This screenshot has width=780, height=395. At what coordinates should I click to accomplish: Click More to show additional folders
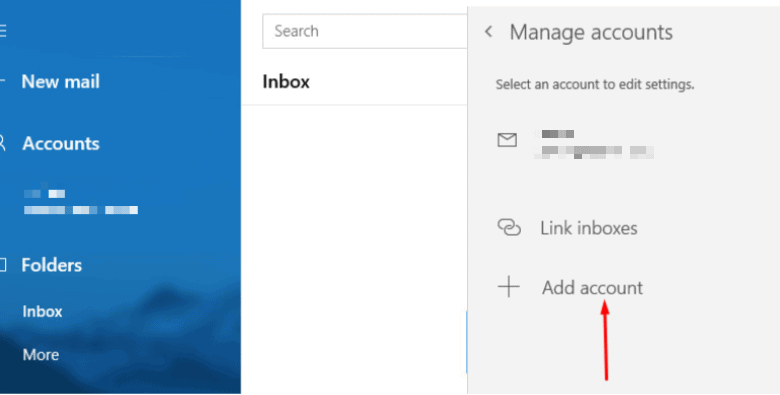click(x=41, y=355)
